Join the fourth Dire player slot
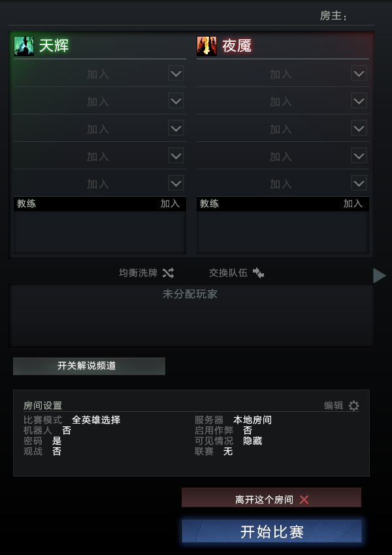Viewport: 392px width, 555px height. coord(281,156)
